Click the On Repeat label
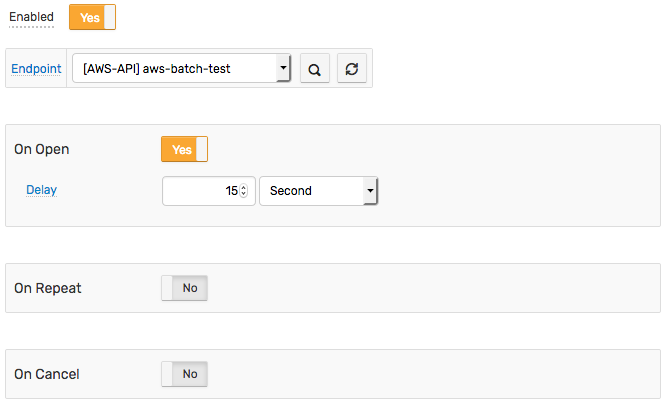The width and height of the screenshot is (666, 405). [48, 288]
